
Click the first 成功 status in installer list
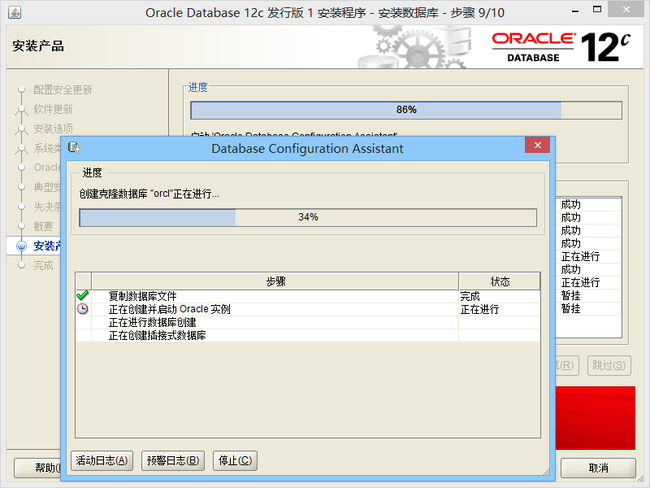571,204
